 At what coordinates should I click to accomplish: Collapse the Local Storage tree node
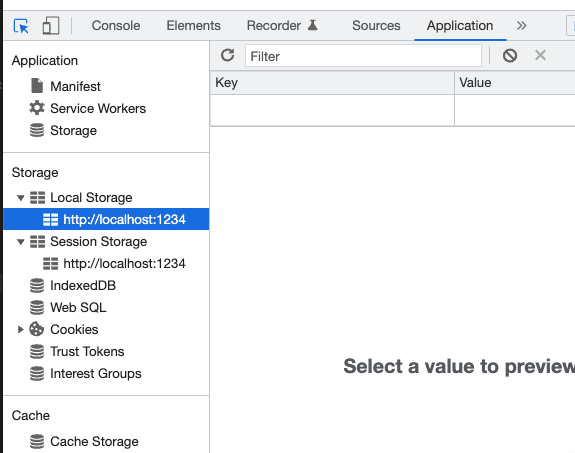[x=21, y=198]
